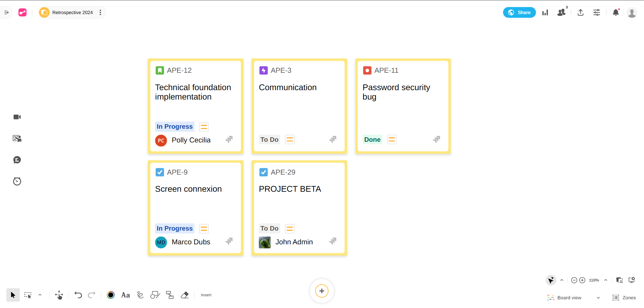
Task: Expand zoom level options next to 110%
Action: [x=606, y=280]
